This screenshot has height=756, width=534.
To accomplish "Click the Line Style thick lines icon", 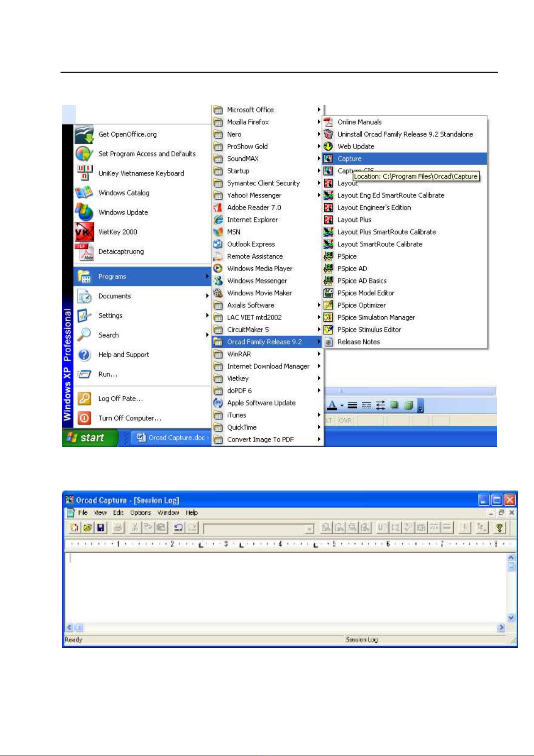I will 352,406.
